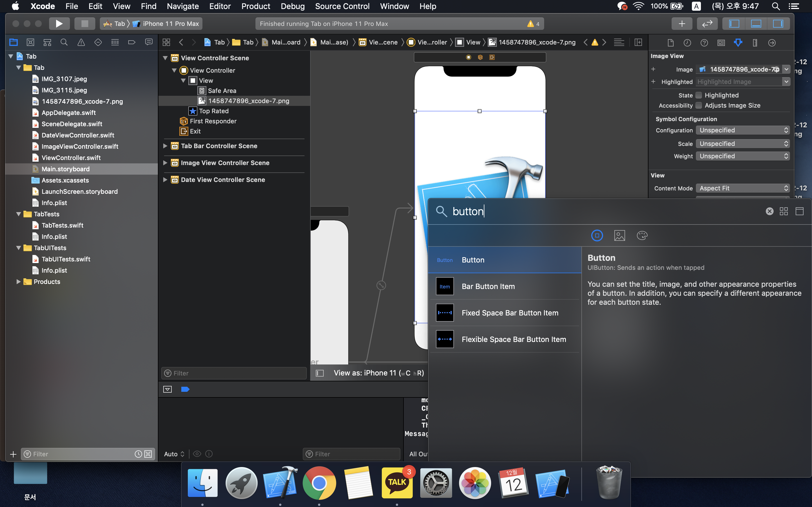The width and height of the screenshot is (812, 507).
Task: Check Adjusts Image Size accessibility option
Action: click(x=699, y=105)
